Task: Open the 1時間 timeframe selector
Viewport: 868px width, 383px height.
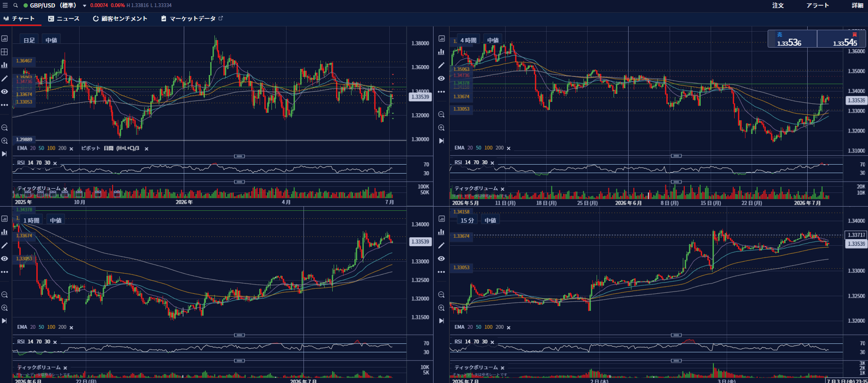Action: [x=32, y=220]
